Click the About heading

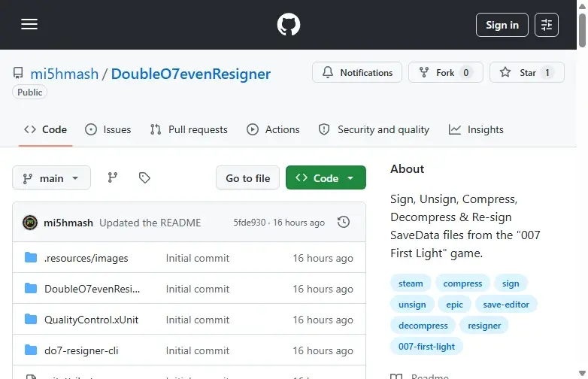tap(408, 168)
